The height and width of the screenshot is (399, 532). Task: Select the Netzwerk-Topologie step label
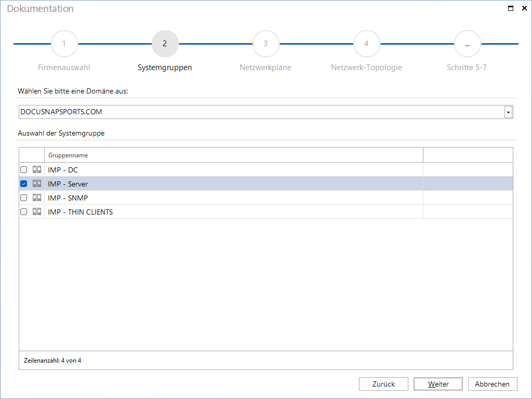[x=366, y=68]
